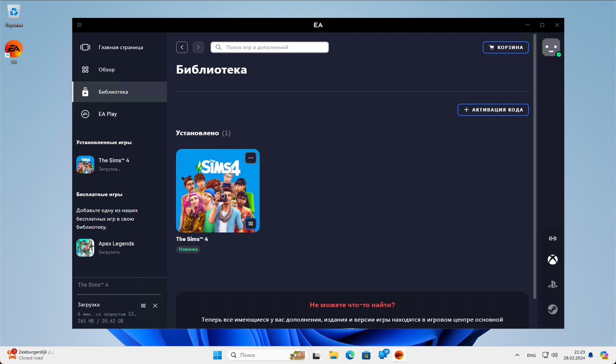Select Библиотека in the sidebar
Viewport: 616px width, 364px height.
point(120,92)
